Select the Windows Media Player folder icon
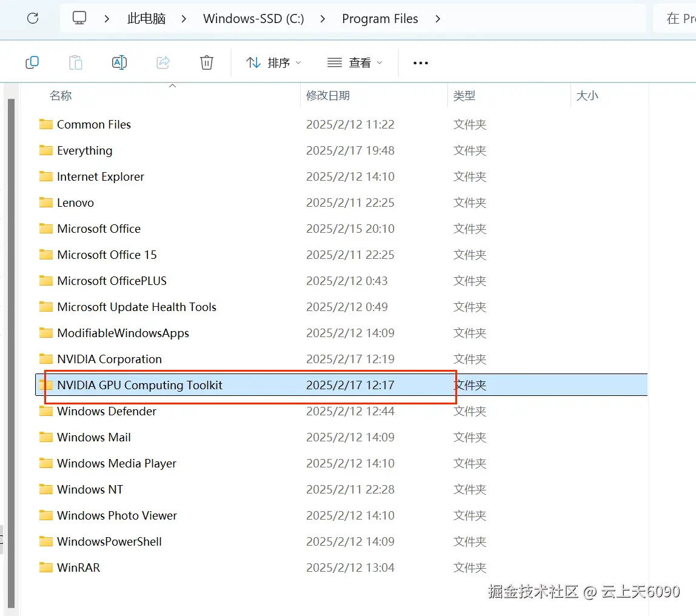This screenshot has height=616, width=696. click(x=45, y=463)
